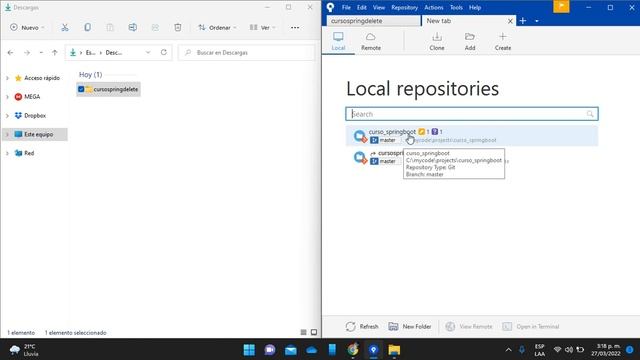Click the curso_springboot repository icon
This screenshot has width=640, height=360.
click(x=360, y=136)
